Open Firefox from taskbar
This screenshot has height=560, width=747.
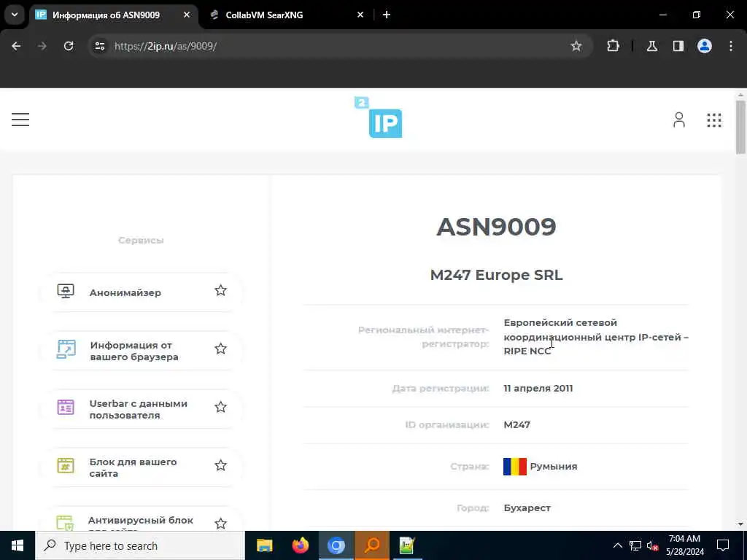[300, 545]
